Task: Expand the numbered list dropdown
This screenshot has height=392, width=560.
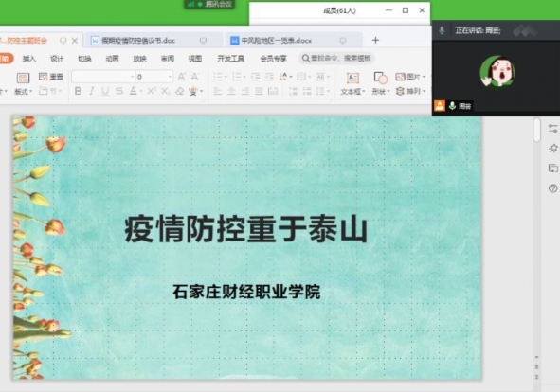Action: tap(244, 77)
